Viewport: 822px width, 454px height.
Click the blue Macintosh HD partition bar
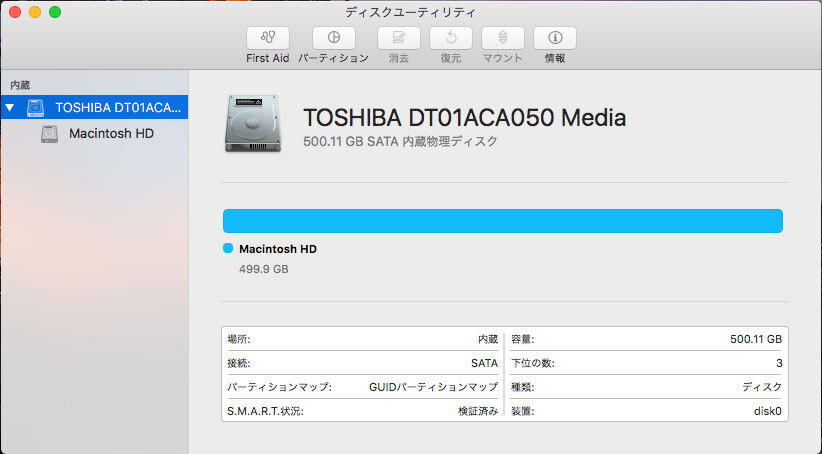click(503, 221)
